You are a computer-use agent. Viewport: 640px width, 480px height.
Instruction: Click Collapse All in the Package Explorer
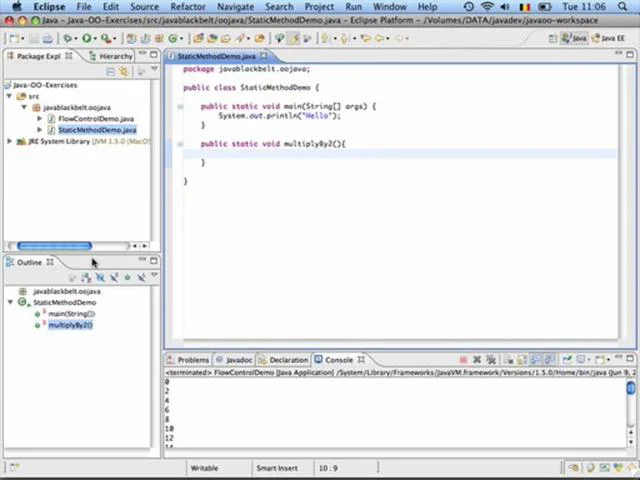click(110, 72)
